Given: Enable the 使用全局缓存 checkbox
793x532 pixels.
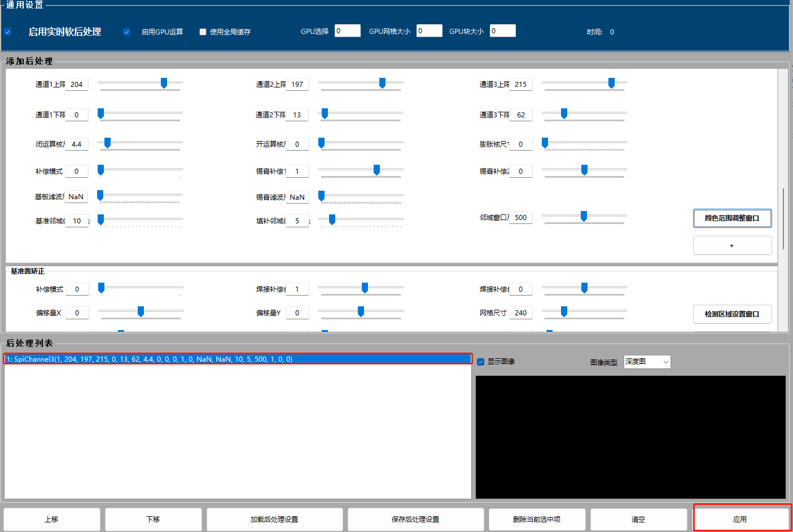Looking at the screenshot, I should [203, 32].
